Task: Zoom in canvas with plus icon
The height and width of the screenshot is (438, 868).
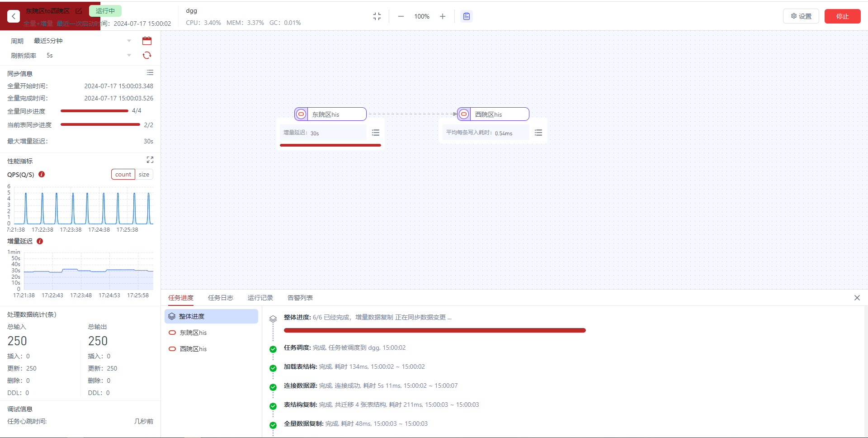Action: (x=443, y=16)
